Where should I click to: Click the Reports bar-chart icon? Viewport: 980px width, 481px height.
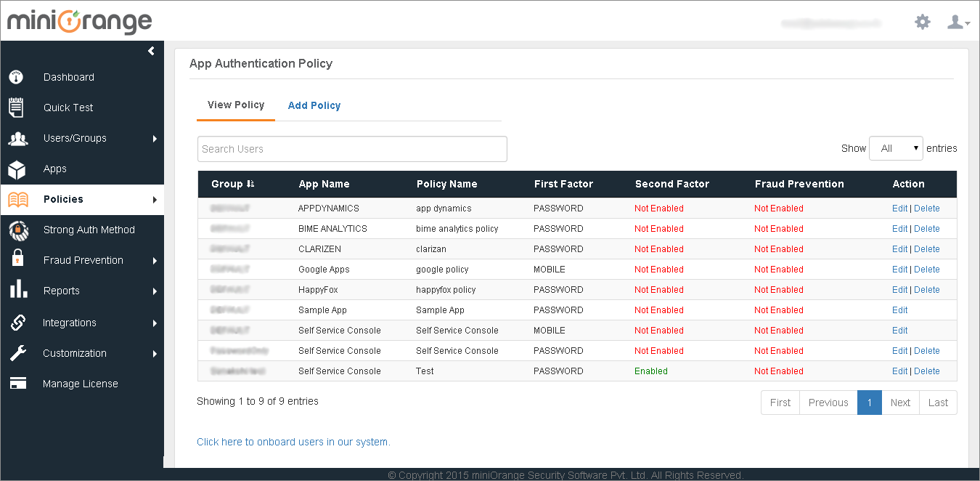pos(18,289)
